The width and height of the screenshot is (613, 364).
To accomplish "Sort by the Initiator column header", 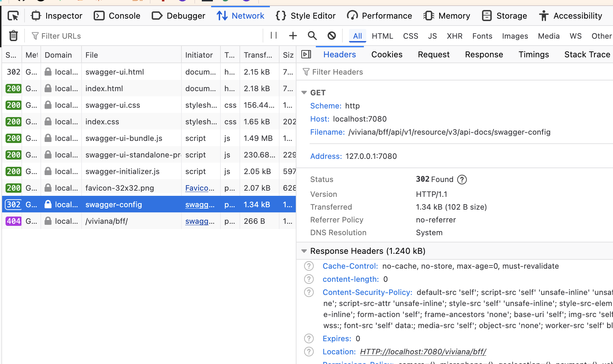I will [x=201, y=55].
